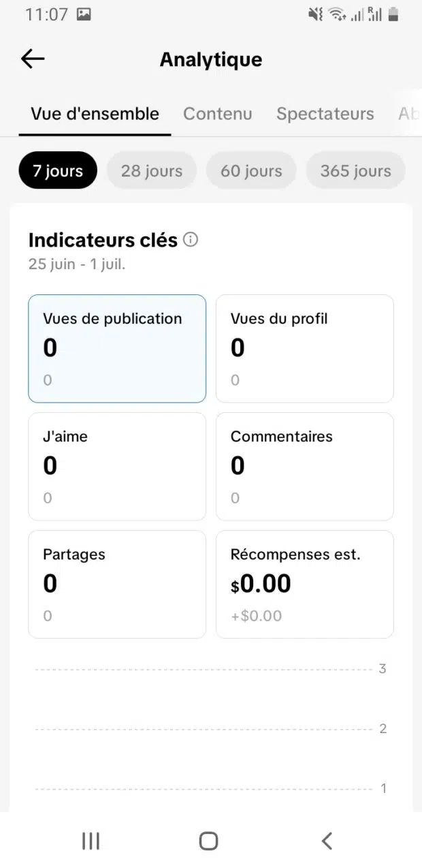Switch to the Spectateurs tab
This screenshot has width=422, height=868.
pyautogui.click(x=325, y=114)
